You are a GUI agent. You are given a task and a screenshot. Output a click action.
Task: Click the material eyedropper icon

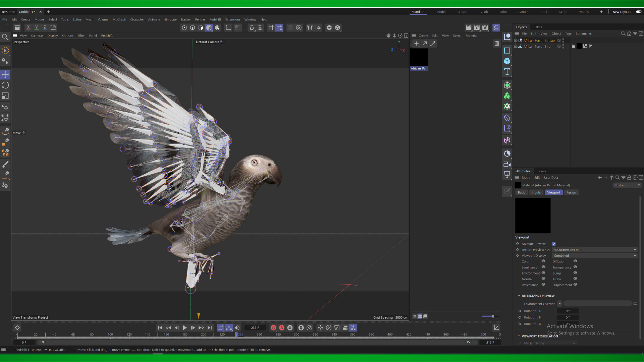(433, 43)
